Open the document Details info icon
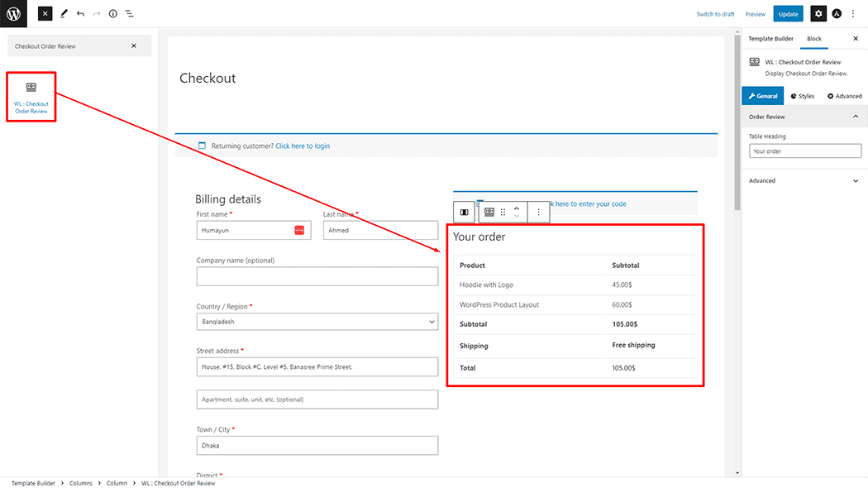This screenshot has width=868, height=488. point(113,14)
